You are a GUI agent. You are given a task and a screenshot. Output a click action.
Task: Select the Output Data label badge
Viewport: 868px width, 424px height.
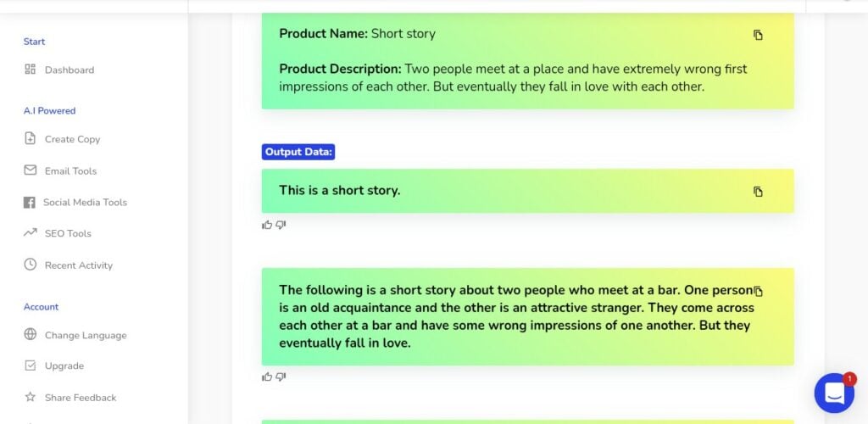[x=298, y=152]
